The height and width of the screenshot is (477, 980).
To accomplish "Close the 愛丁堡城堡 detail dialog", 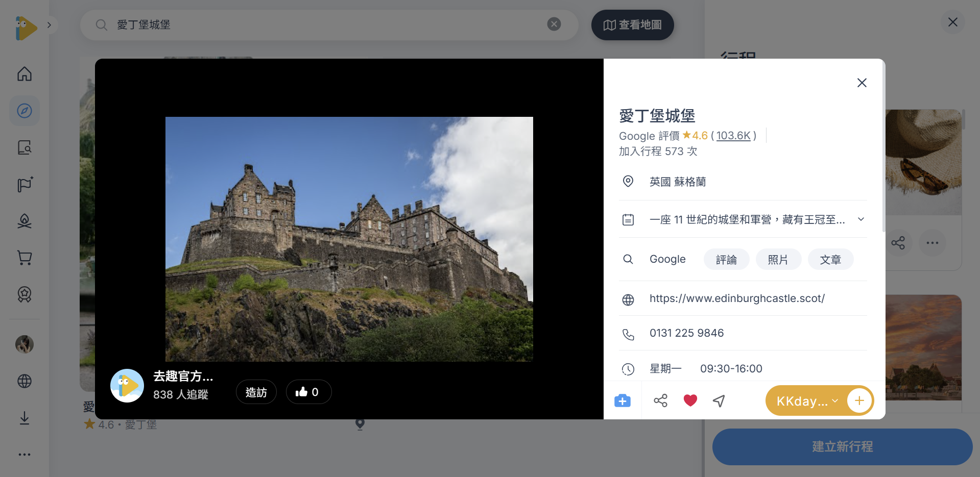I will [862, 83].
